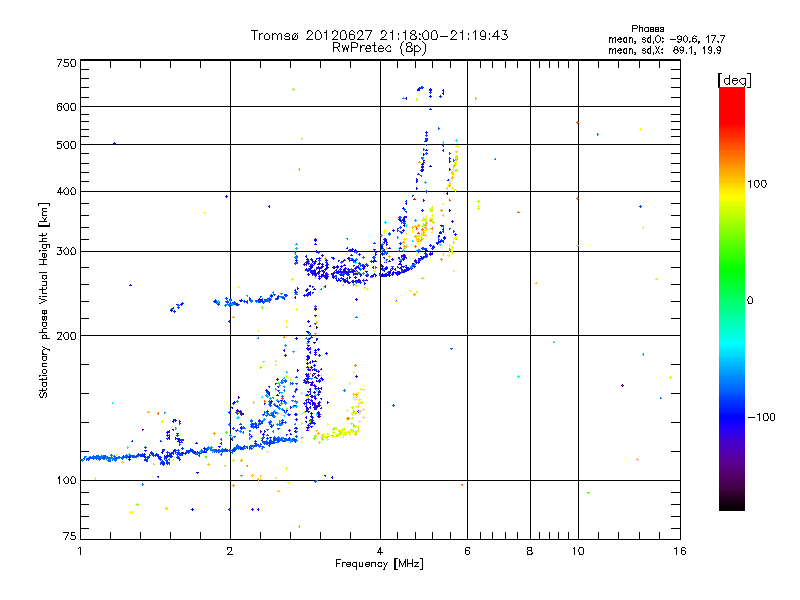This screenshot has height=600, width=800.
Task: Click the y-axis "75" tick label
Action: pyautogui.click(x=70, y=536)
